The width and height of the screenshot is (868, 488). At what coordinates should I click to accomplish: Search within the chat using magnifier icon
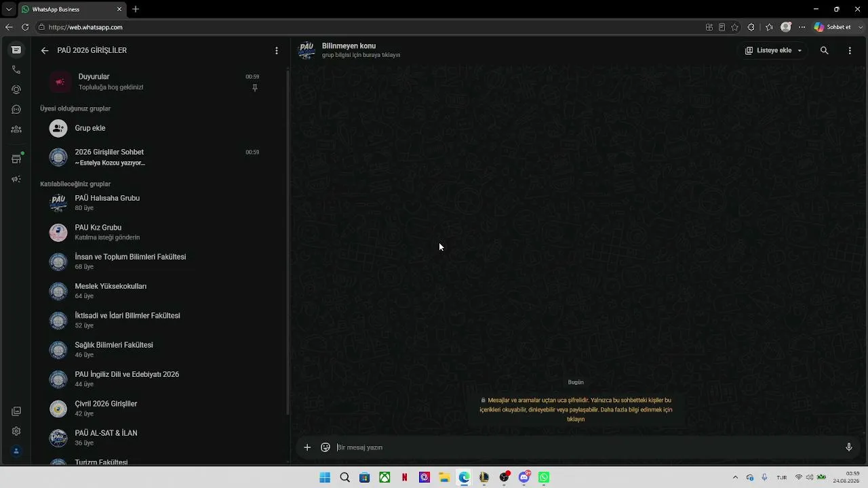tap(825, 50)
